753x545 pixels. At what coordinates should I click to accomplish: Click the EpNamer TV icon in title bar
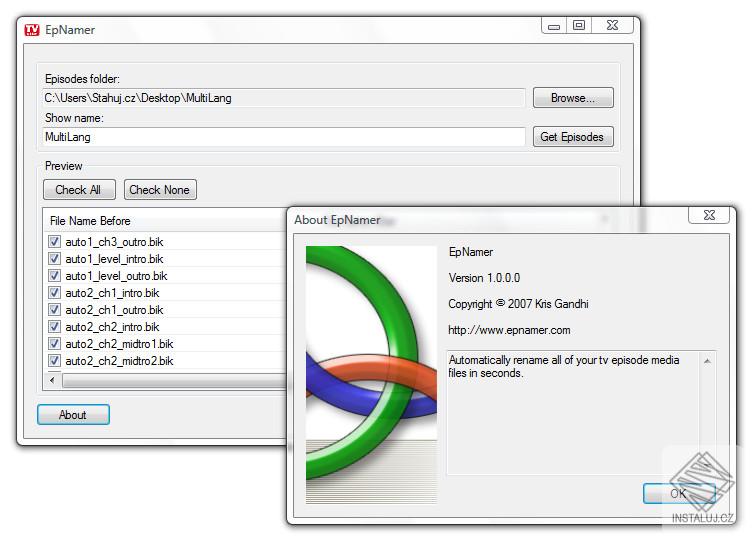(x=32, y=30)
